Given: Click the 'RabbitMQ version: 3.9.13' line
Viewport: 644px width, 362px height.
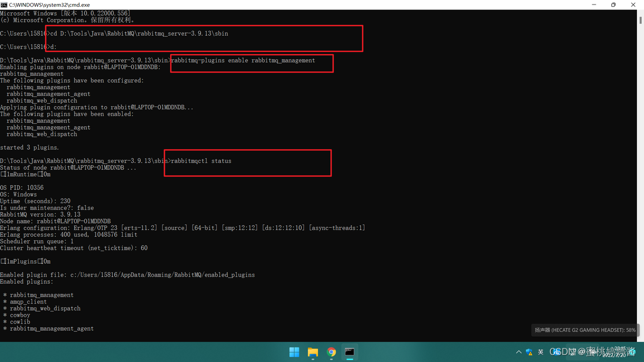Looking at the screenshot, I should pyautogui.click(x=40, y=215).
